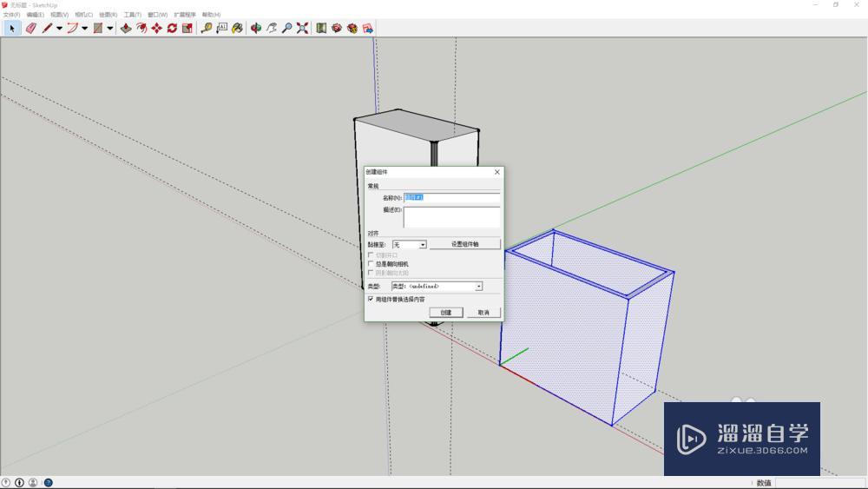Activate the Pan hand tool
The image size is (868, 489).
(271, 29)
